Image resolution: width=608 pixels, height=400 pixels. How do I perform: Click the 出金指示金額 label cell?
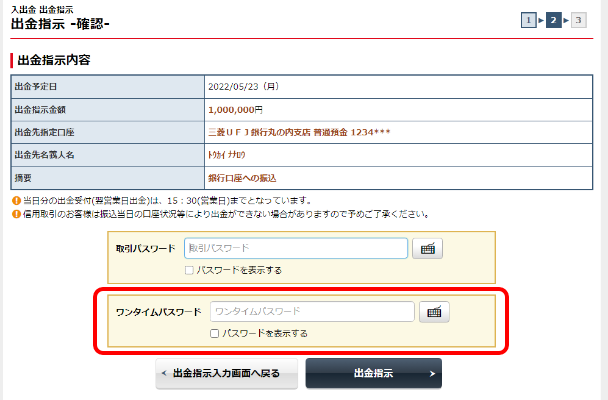[107, 110]
